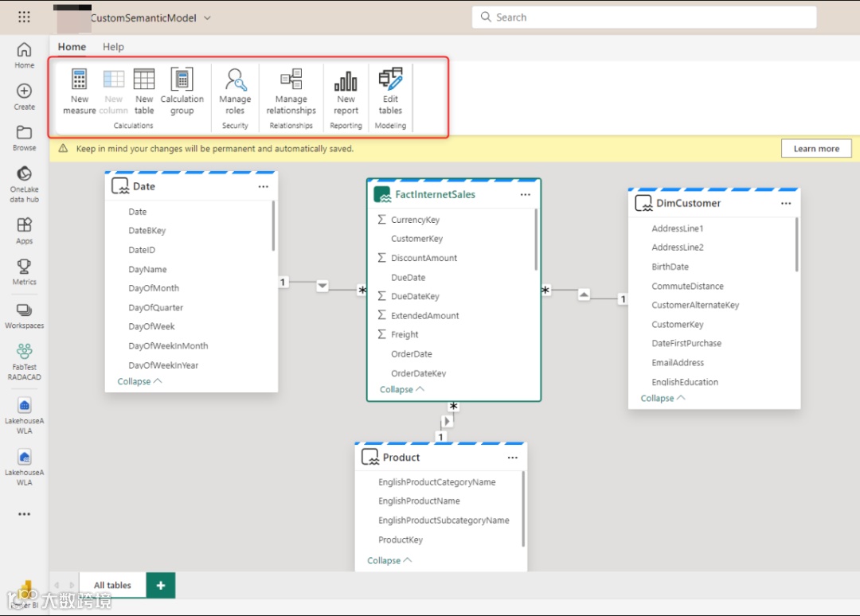This screenshot has width=860, height=616.
Task: Click the DimCustomer table scrollbar
Action: click(x=796, y=244)
